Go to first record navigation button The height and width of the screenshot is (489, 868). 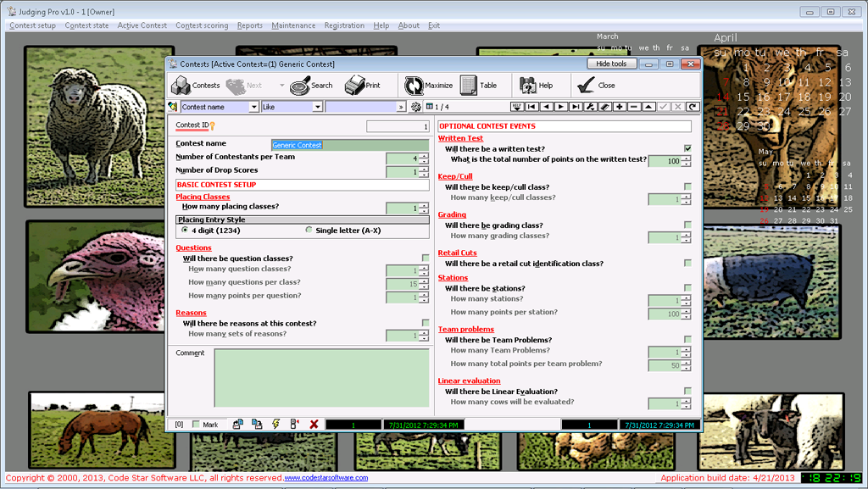click(531, 107)
